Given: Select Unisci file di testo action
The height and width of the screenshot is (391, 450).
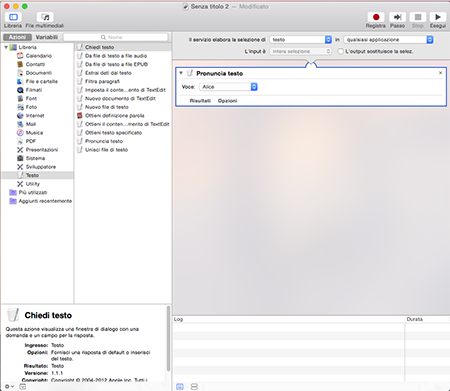Looking at the screenshot, I should [106, 150].
